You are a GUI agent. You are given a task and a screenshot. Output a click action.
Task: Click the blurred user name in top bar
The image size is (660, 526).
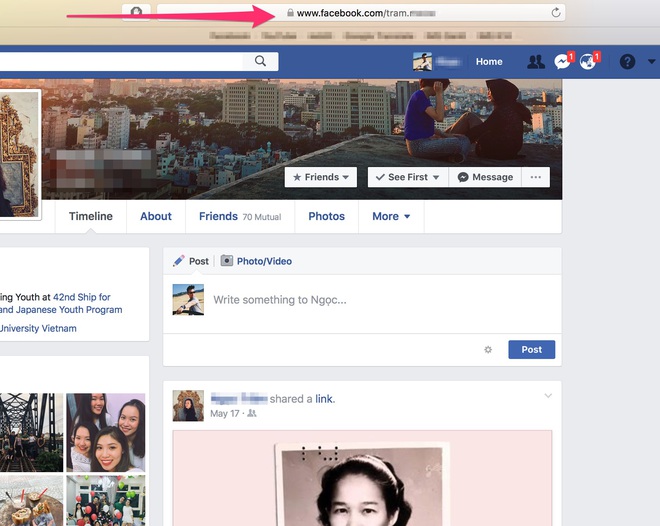click(448, 62)
